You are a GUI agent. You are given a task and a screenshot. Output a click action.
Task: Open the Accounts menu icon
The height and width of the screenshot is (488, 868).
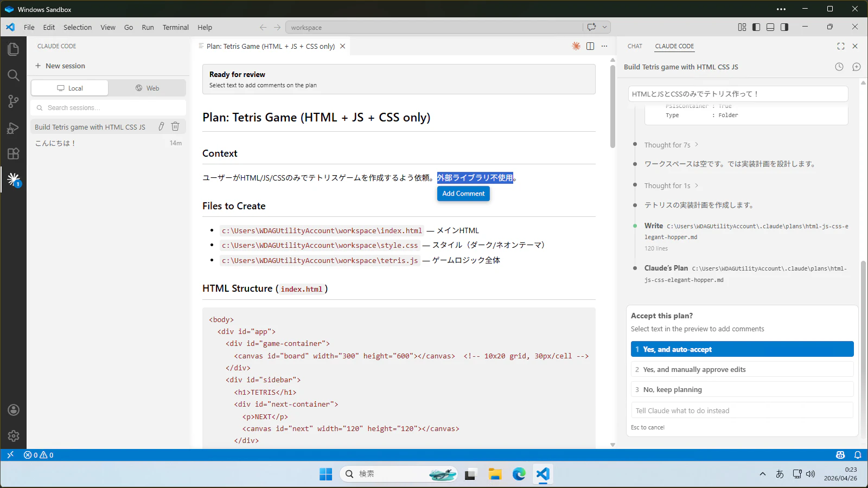point(14,410)
